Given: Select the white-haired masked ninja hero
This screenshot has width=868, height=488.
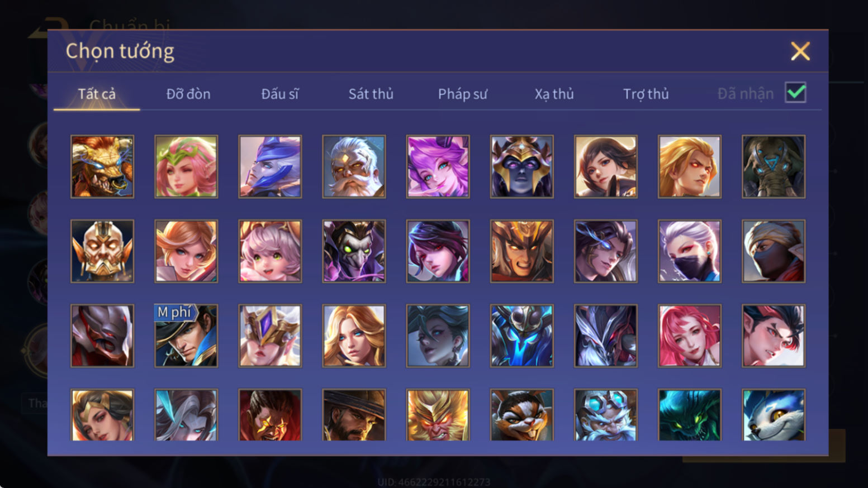Looking at the screenshot, I should click(690, 251).
